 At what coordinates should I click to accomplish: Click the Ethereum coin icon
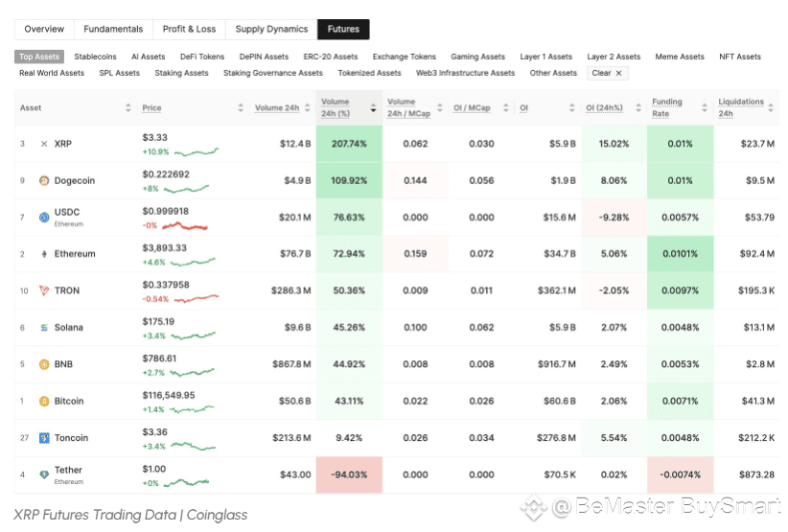[44, 254]
